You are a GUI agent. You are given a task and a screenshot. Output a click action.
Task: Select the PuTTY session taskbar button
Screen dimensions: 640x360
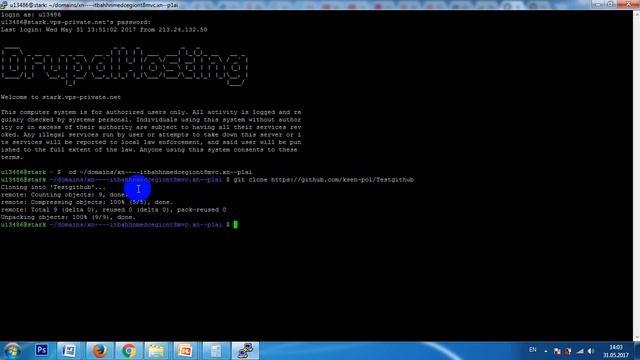point(245,351)
